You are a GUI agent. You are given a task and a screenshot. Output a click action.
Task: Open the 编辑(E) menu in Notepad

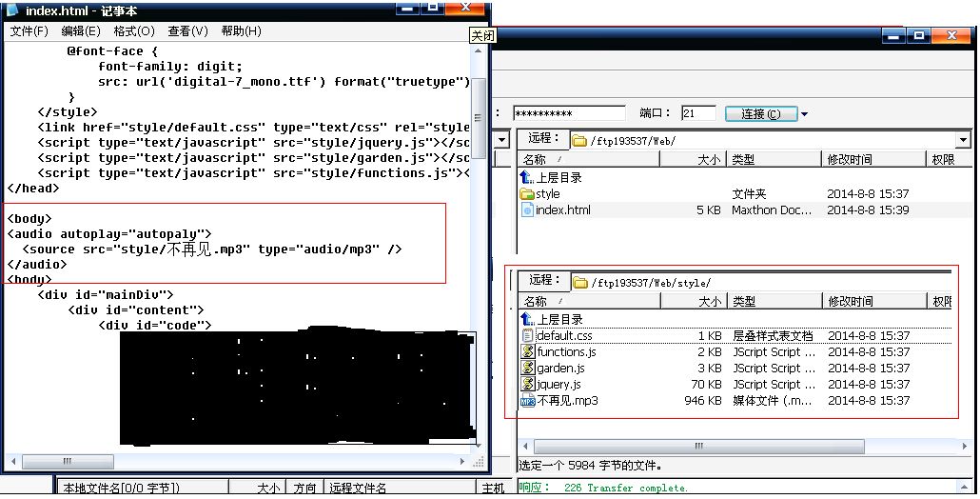point(81,30)
